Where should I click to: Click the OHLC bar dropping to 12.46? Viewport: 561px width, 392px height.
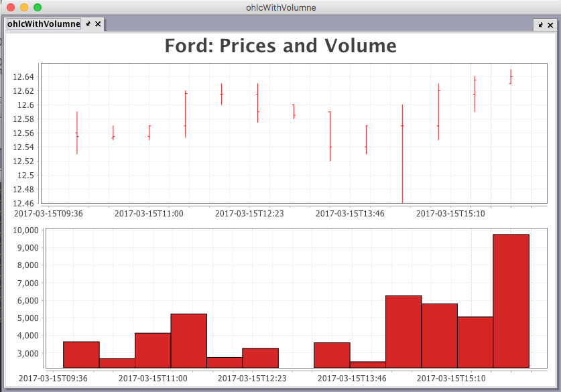point(402,154)
